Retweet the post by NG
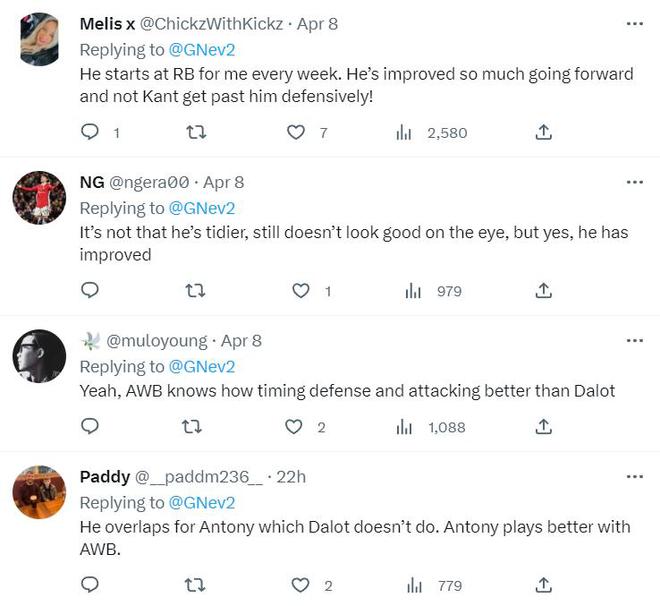This screenshot has height=606, width=660. pos(196,290)
